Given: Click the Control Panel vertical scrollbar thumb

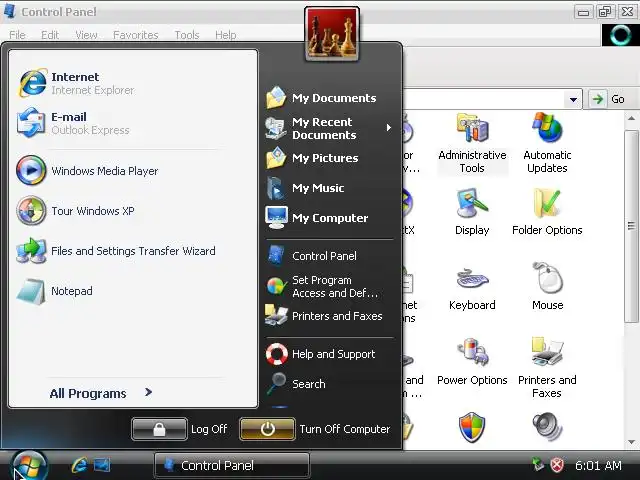Looking at the screenshot, I should pos(631,226).
